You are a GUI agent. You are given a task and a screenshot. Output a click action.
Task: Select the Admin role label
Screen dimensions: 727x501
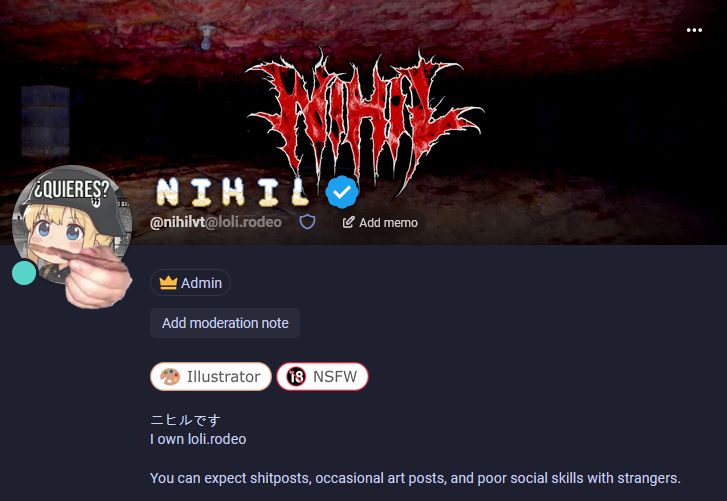click(201, 283)
